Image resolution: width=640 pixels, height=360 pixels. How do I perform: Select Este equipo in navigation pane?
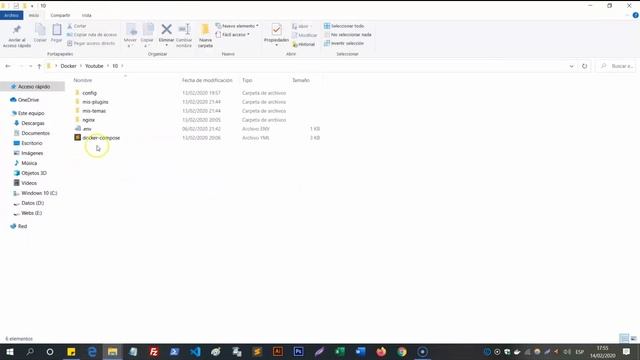(x=31, y=113)
